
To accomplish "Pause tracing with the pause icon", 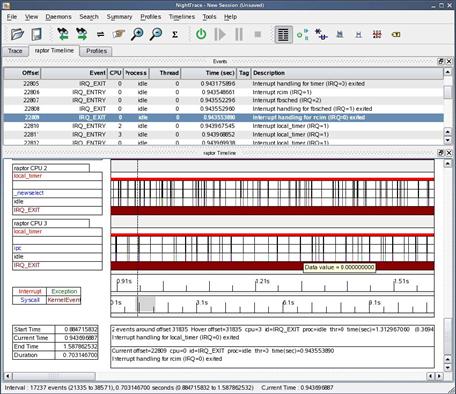I will tap(239, 34).
